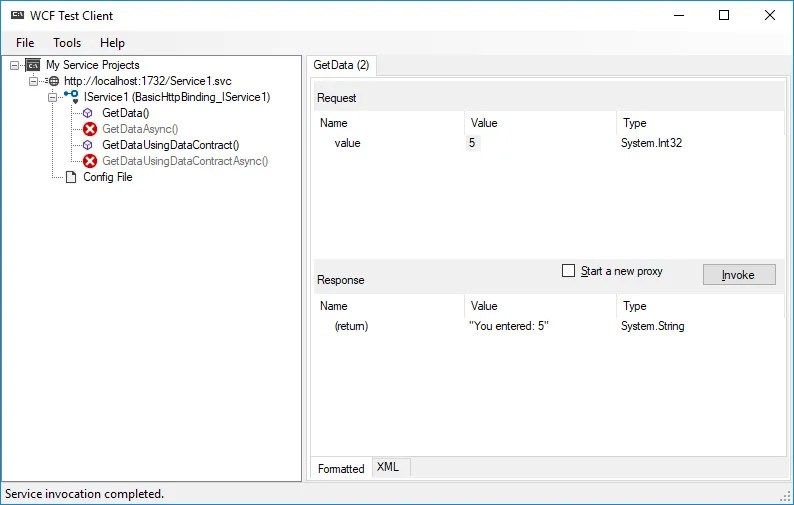Click the 'Service invocation completed.' status text

(85, 493)
